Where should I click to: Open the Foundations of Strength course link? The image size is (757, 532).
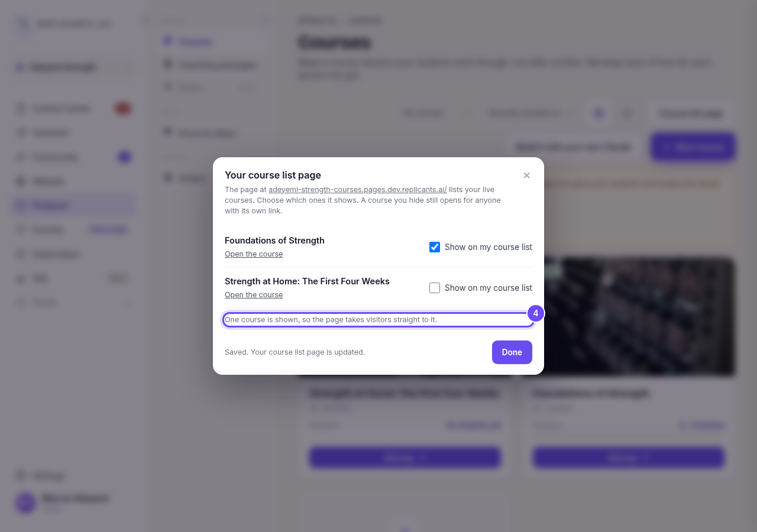[254, 254]
